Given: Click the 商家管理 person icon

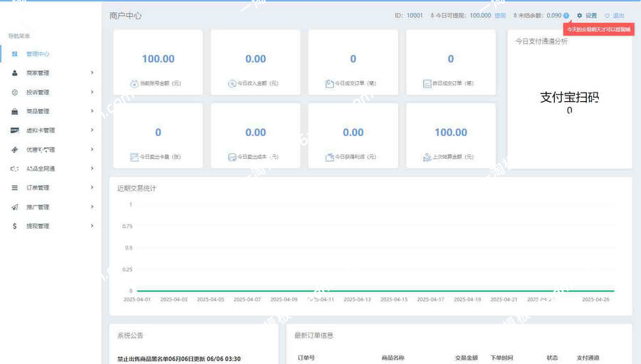Looking at the screenshot, I should [15, 73].
